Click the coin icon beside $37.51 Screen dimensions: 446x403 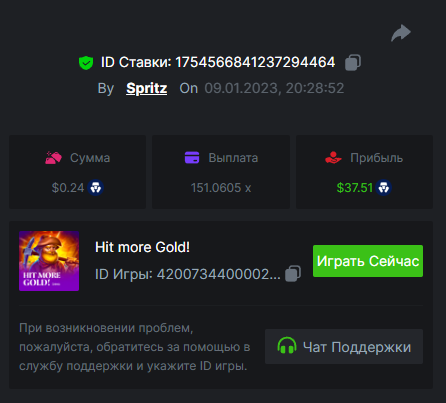point(384,188)
